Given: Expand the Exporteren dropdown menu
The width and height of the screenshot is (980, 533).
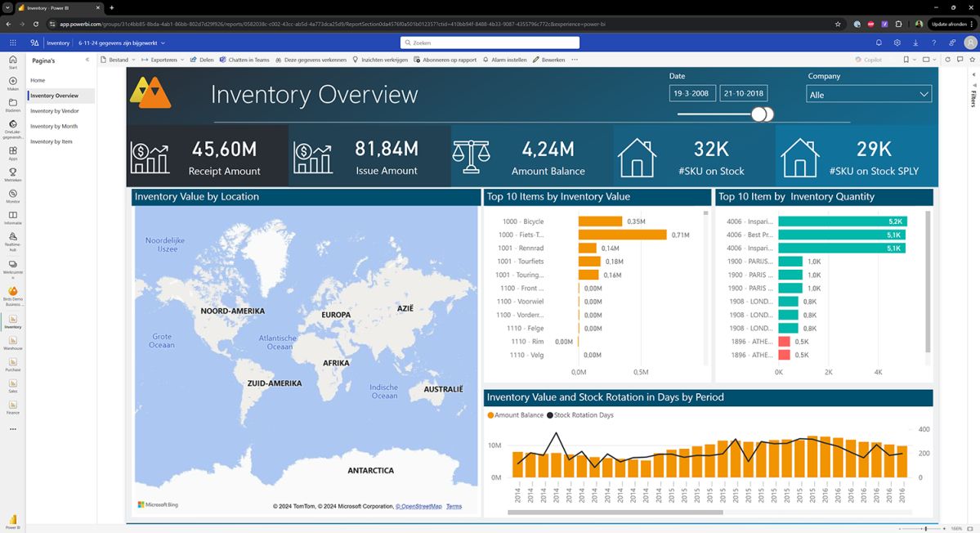Looking at the screenshot, I should click(163, 60).
